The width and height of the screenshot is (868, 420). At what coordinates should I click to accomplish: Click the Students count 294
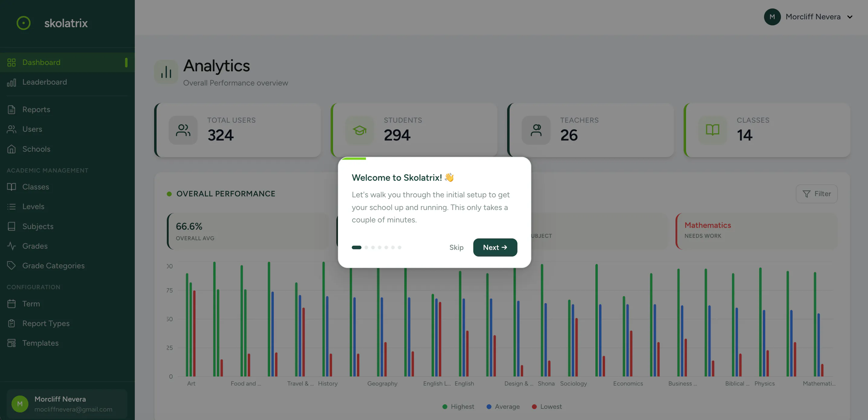(397, 135)
